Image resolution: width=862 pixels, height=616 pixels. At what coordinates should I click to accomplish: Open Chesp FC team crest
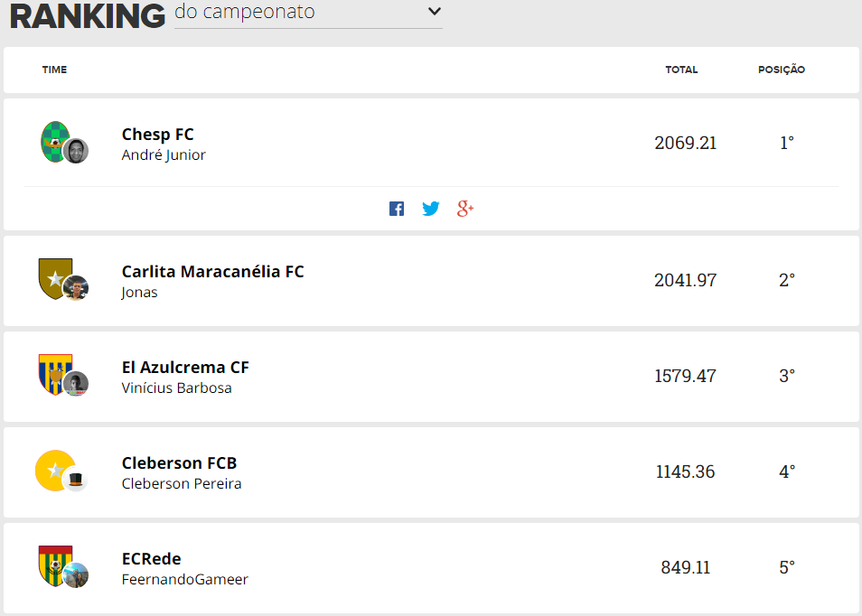tap(55, 142)
